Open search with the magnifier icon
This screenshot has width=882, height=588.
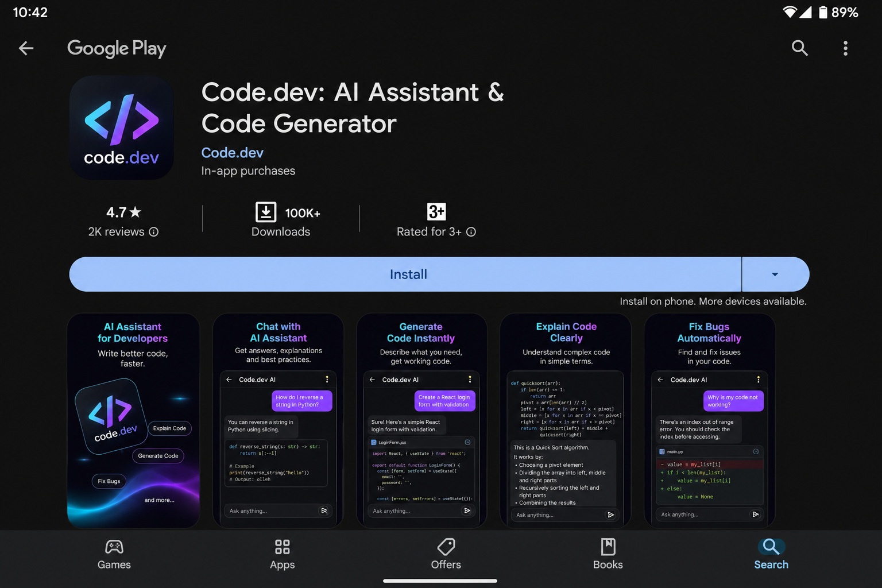tap(799, 48)
